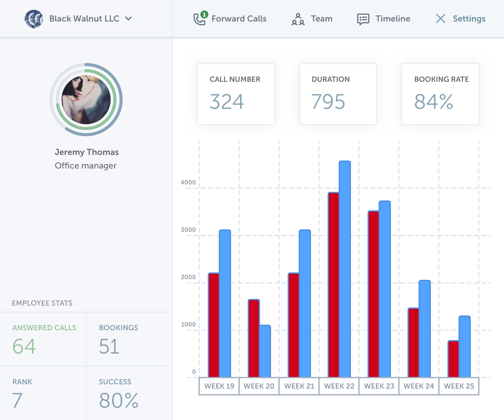Click the blue bar for Week 20
Screen dimensions: 504x420
point(265,351)
